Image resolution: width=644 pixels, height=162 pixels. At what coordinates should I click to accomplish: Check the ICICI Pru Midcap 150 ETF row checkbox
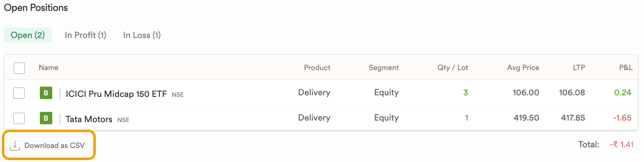click(19, 93)
